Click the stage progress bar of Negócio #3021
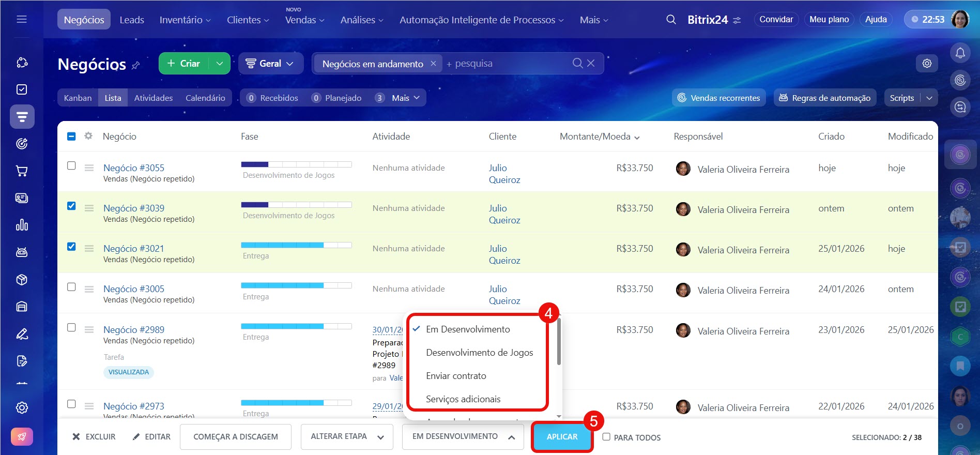 pos(296,245)
